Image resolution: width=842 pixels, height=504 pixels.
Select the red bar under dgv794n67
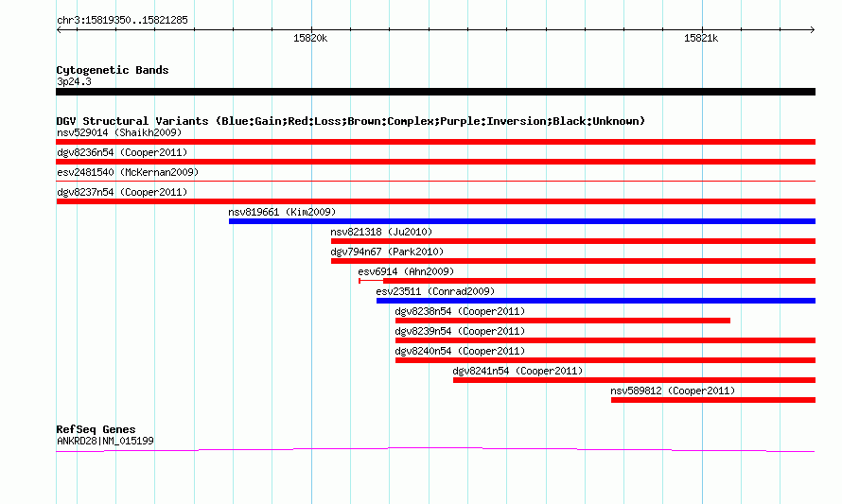pos(573,261)
